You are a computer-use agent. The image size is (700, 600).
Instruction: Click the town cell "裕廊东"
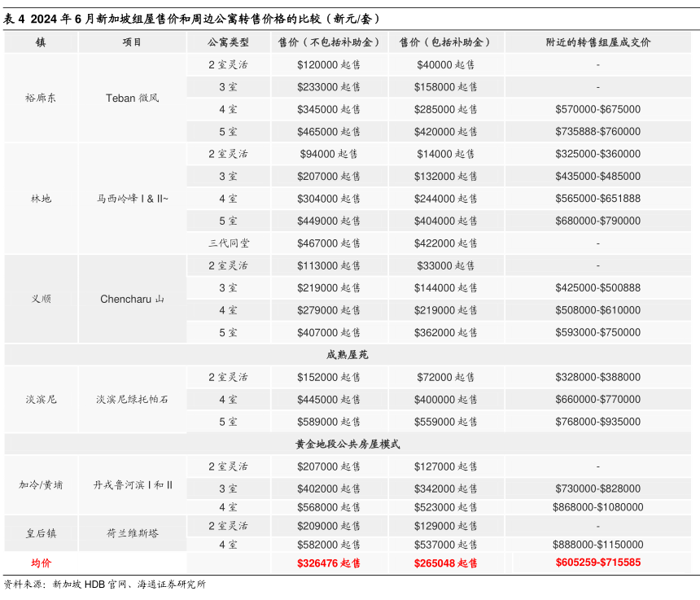[x=41, y=99]
